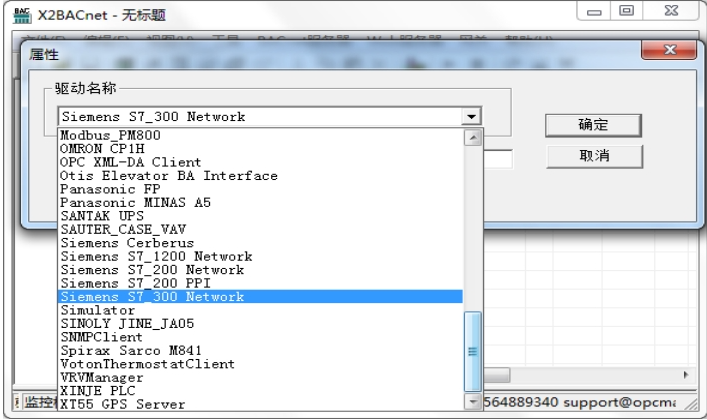Screen dimensions: 707x420
Task: Close the 属性 dialog with red X
Action: coord(669,50)
